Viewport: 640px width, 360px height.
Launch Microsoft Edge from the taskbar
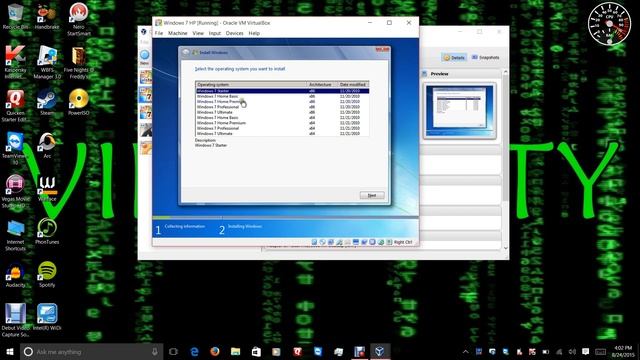[194, 351]
